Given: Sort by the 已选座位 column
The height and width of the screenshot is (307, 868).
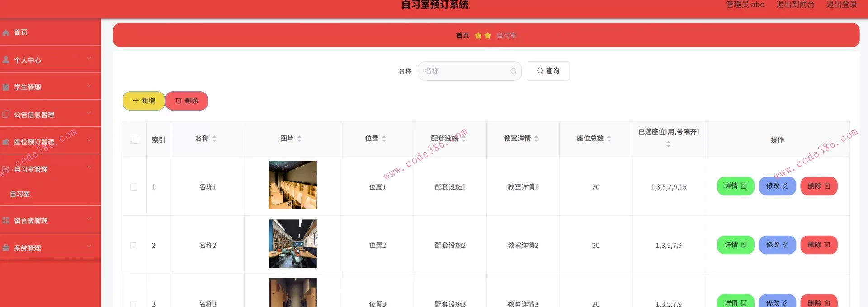Looking at the screenshot, I should coord(668,144).
